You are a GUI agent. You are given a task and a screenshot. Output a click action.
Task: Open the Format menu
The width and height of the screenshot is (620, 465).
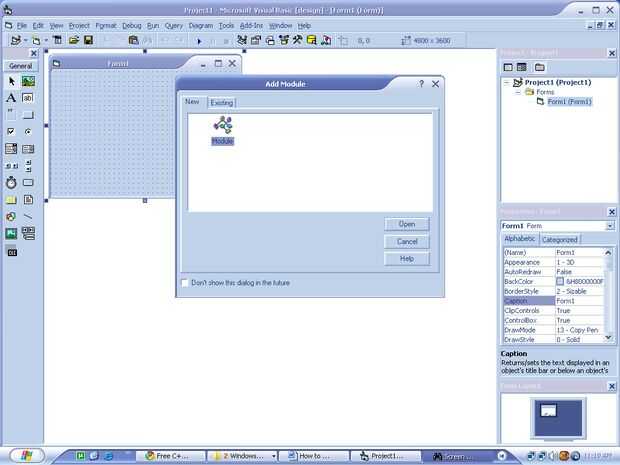[x=106, y=26]
